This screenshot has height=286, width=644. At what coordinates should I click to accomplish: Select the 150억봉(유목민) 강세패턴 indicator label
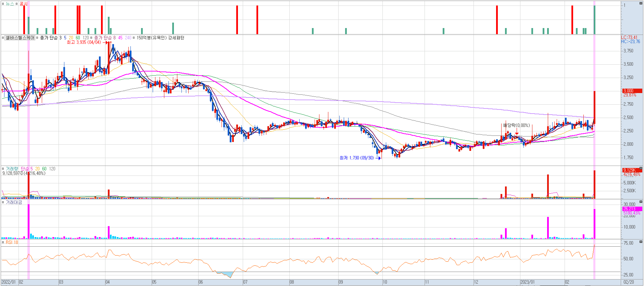click(x=160, y=38)
